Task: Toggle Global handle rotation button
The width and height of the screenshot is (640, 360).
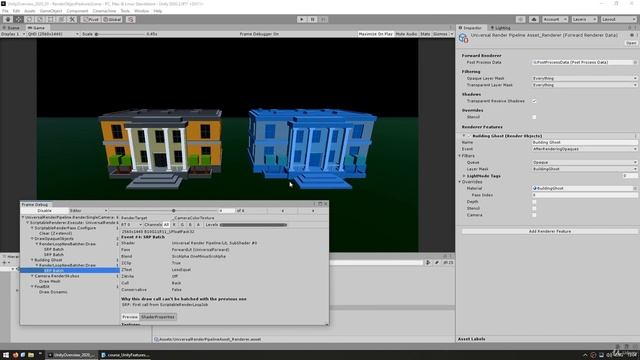Action: click(x=112, y=19)
